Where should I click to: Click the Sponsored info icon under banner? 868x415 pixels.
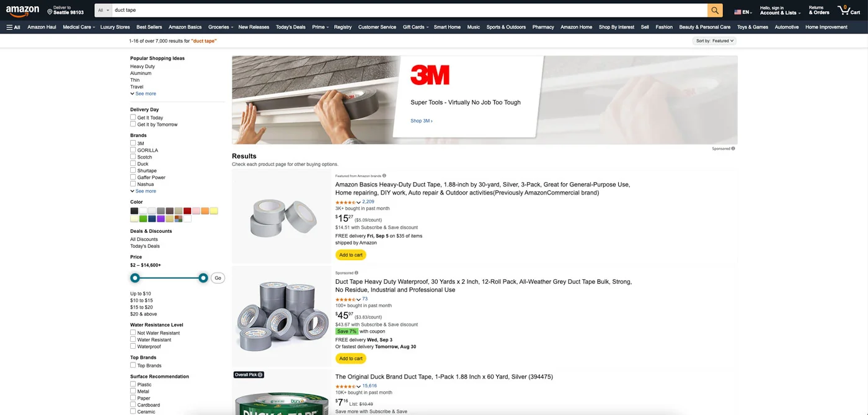[x=733, y=149]
